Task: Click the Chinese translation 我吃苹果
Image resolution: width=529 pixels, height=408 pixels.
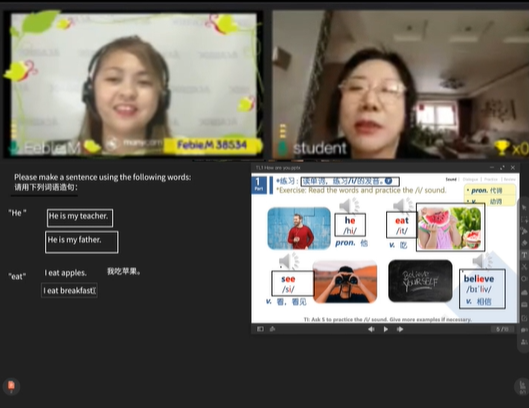Action: (x=124, y=271)
